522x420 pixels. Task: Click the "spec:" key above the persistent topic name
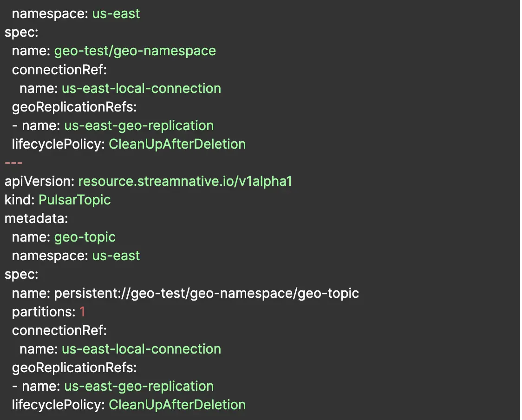(21, 274)
